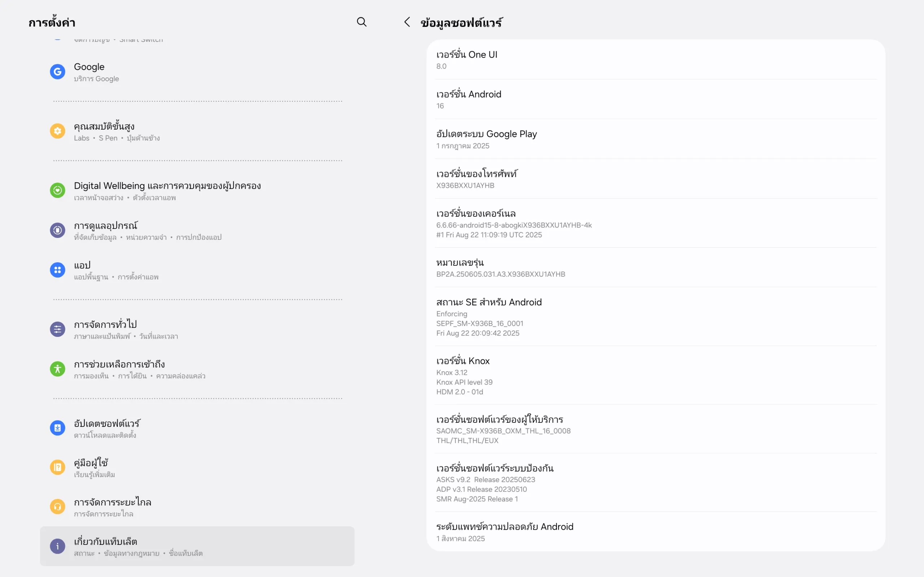This screenshot has height=577, width=924.
Task: Click One UI version value 8.0
Action: click(441, 66)
